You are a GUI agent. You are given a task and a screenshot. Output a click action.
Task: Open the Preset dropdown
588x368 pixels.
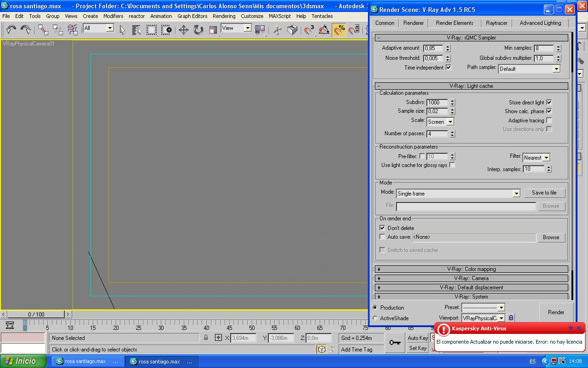click(x=483, y=307)
